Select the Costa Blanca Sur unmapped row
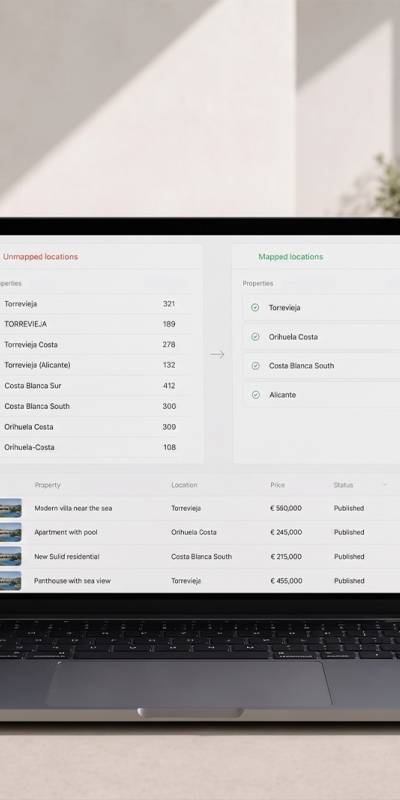This screenshot has height=800, width=400. (x=96, y=386)
